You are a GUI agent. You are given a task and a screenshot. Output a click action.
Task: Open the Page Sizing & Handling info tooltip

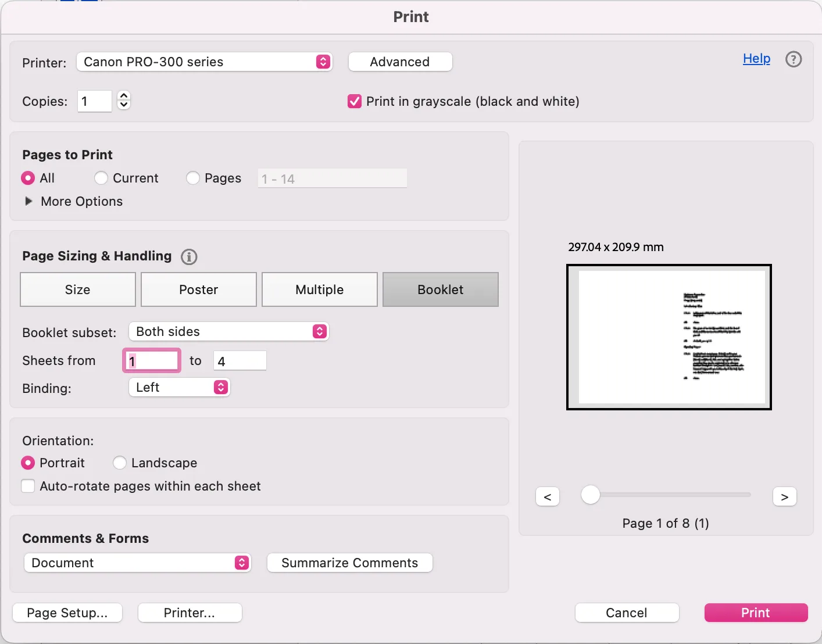point(188,256)
